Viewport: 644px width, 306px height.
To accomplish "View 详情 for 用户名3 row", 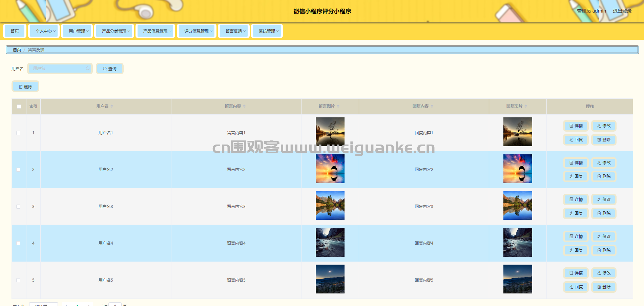I will click(x=576, y=199).
